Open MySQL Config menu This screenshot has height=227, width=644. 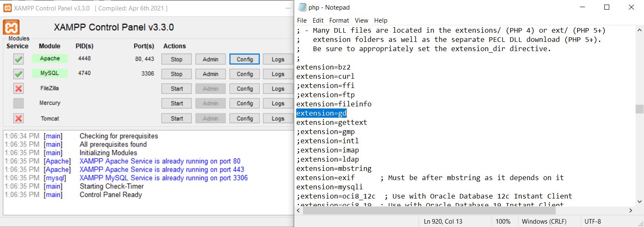coord(245,74)
